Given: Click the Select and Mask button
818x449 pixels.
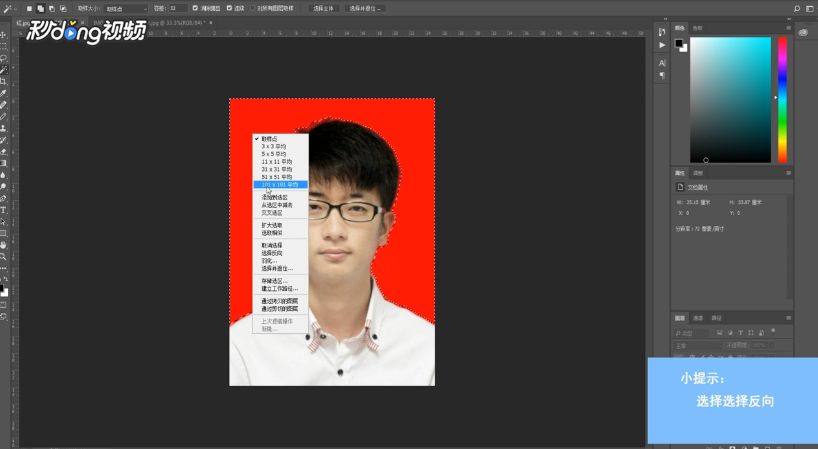Looking at the screenshot, I should click(365, 8).
